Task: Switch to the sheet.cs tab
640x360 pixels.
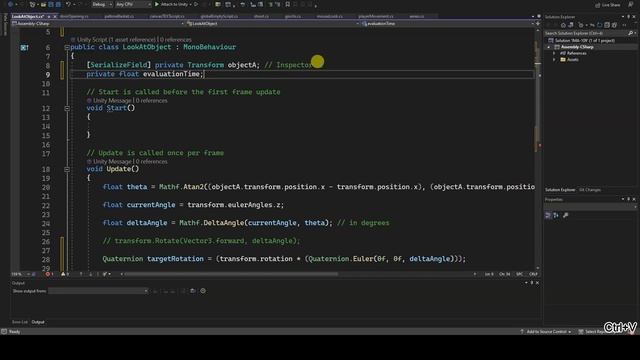Action: [x=261, y=16]
